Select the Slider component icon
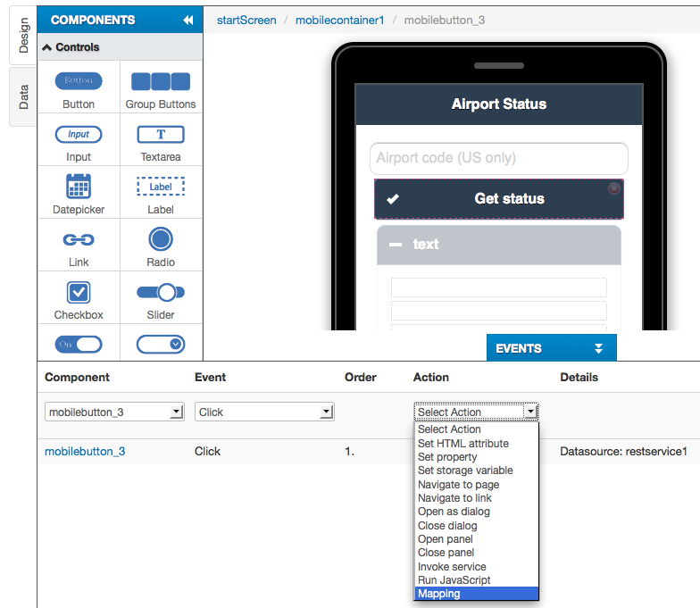The image size is (700, 608). 161,293
